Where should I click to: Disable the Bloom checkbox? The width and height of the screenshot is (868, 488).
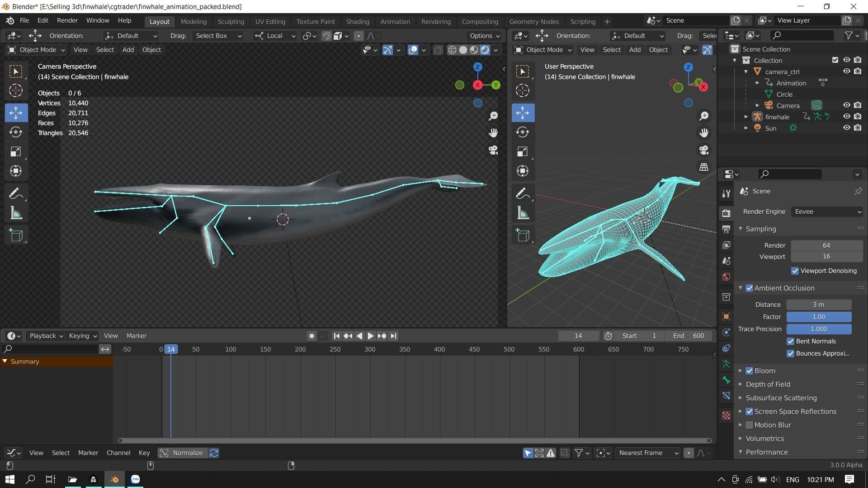point(750,371)
